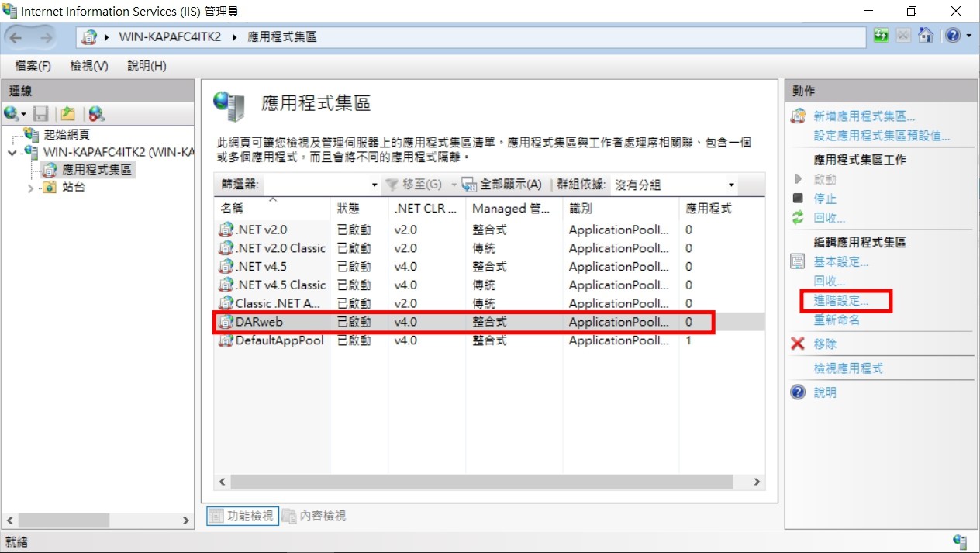The height and width of the screenshot is (553, 980).
Task: Sort by the Managed 管線 column header
Action: (514, 208)
